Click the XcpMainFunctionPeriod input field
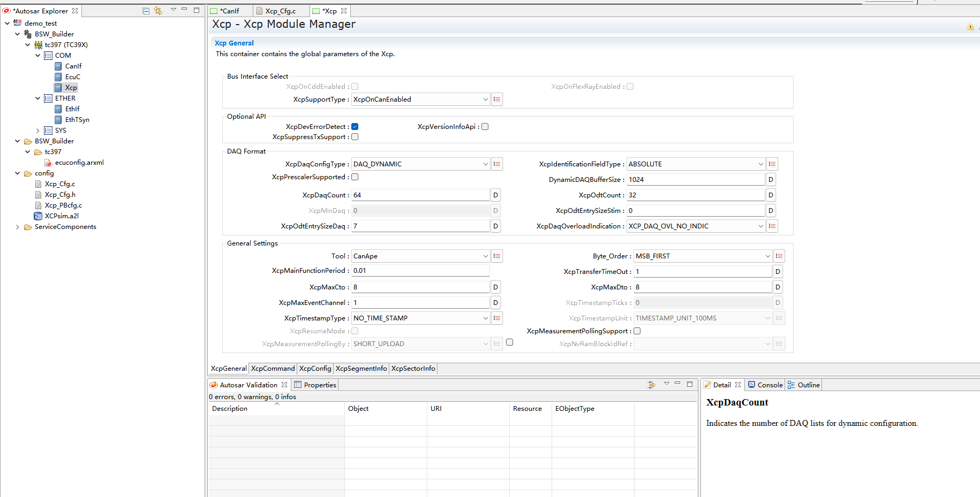 tap(420, 271)
